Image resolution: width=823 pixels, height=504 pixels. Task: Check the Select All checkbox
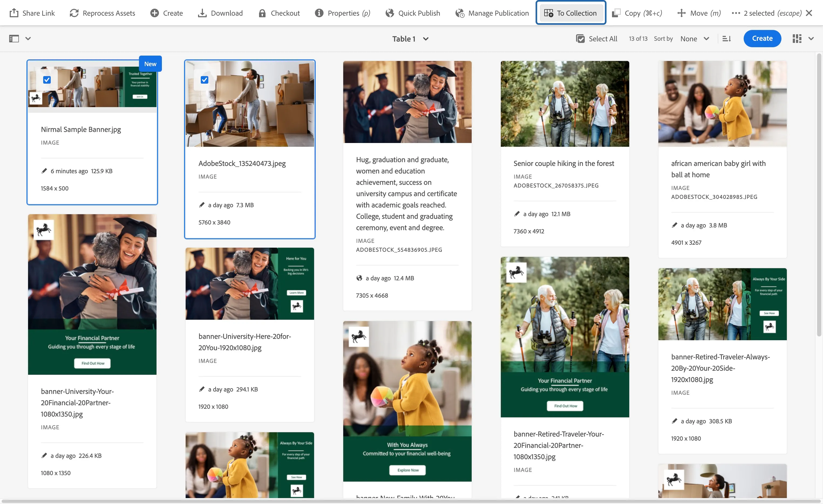coord(580,39)
